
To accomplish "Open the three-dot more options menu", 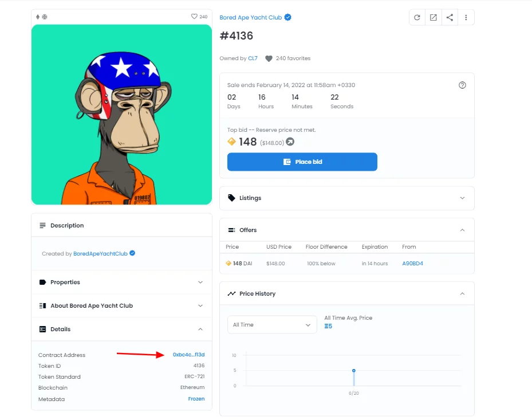I will (466, 17).
